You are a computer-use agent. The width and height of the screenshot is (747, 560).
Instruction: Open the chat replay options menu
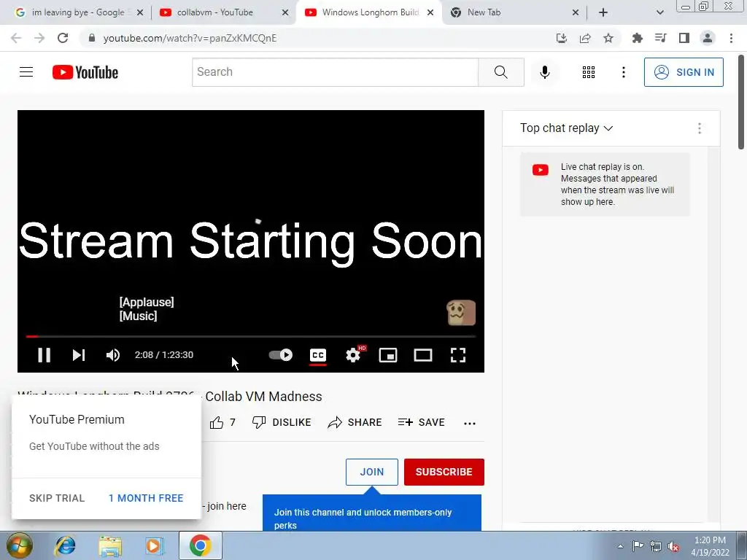tap(700, 128)
